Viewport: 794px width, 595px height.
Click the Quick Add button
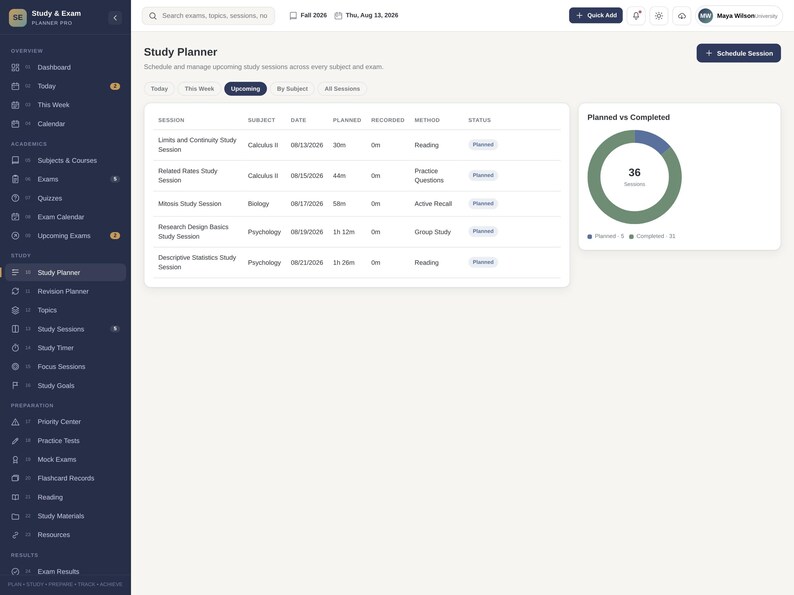click(x=596, y=16)
